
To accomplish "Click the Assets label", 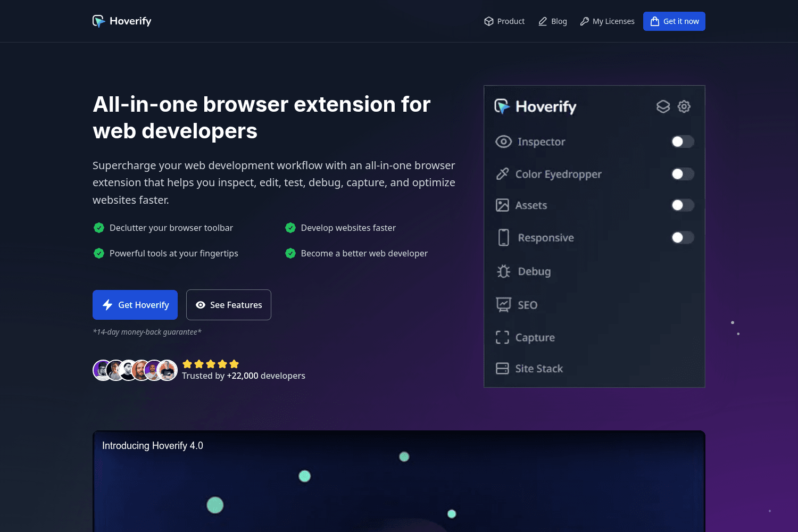I will [x=531, y=205].
